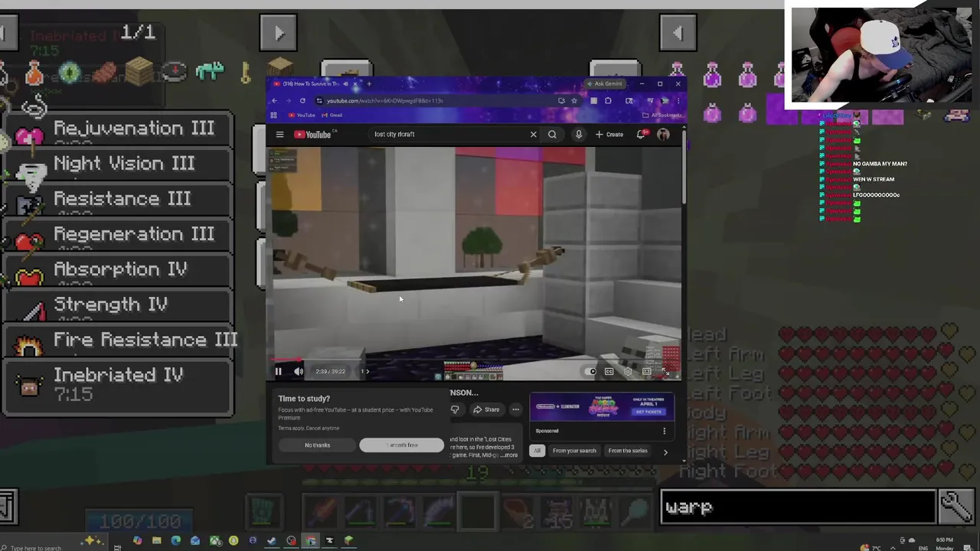980x551 pixels.
Task: Select the All filter chip
Action: [537, 451]
